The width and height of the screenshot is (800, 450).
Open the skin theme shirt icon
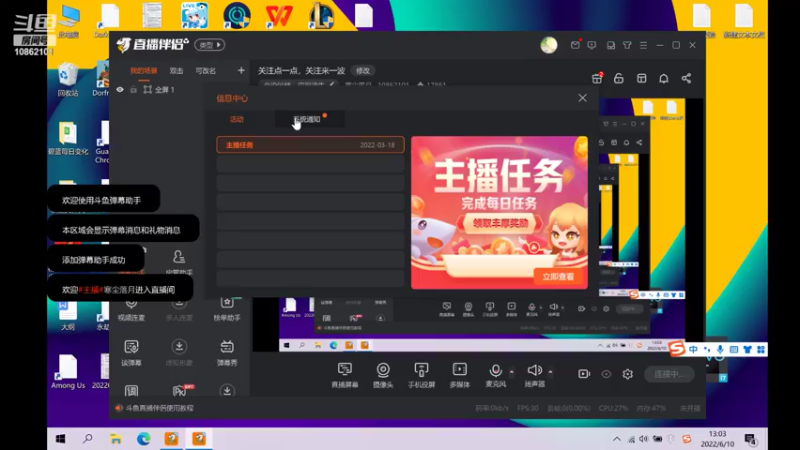[627, 45]
